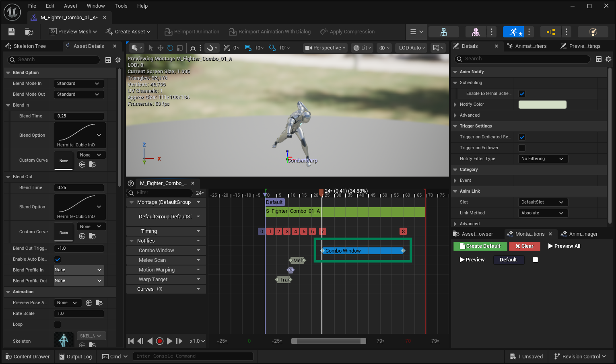Image resolution: width=616 pixels, height=364 pixels.
Task: Open the Blend Mode Out dropdown
Action: [x=79, y=95]
